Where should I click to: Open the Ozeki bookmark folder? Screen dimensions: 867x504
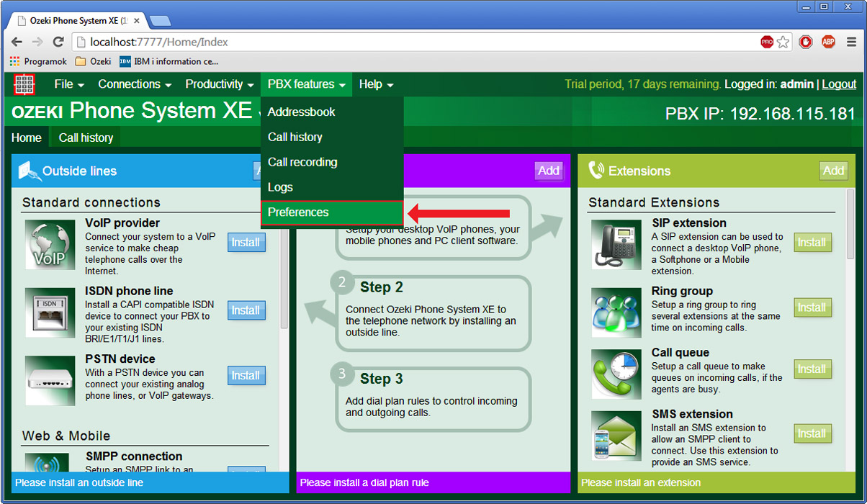pyautogui.click(x=93, y=62)
